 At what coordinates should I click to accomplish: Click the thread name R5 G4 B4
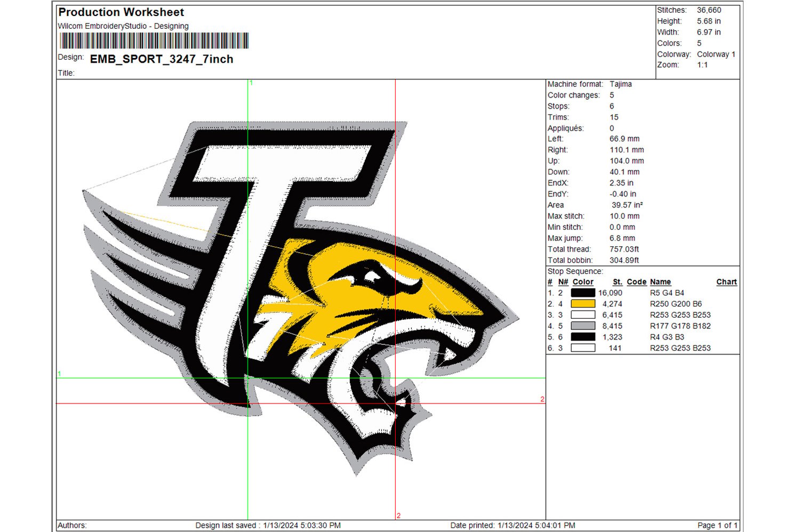[x=667, y=293]
